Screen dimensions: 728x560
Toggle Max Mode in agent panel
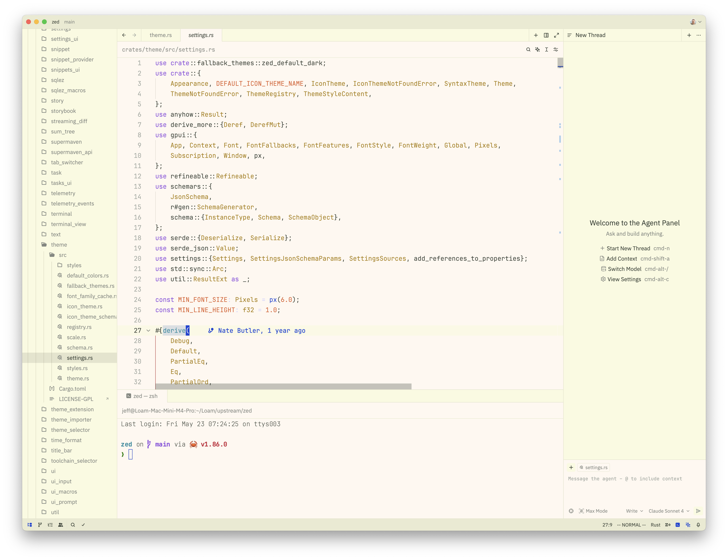point(593,511)
